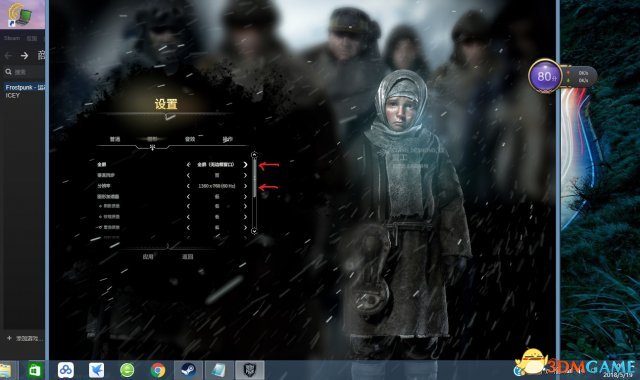Click the 1360 x 768 (60 Hz) value

[x=217, y=186]
